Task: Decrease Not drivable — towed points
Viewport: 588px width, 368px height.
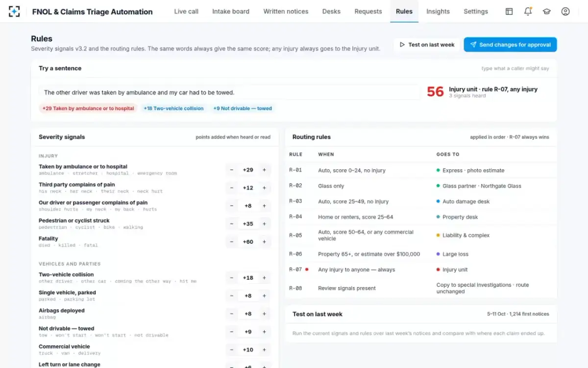Action: 232,332
